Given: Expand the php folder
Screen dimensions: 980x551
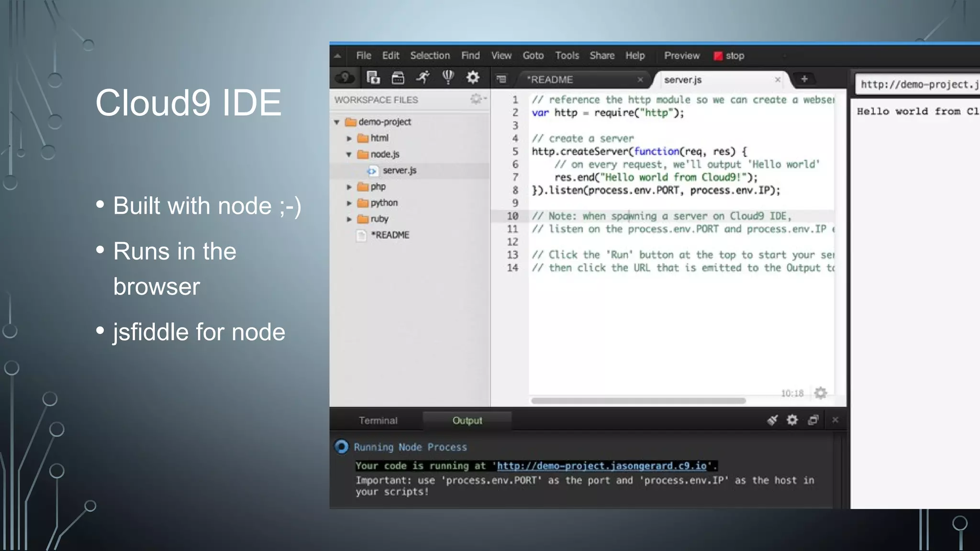Looking at the screenshot, I should pos(349,187).
